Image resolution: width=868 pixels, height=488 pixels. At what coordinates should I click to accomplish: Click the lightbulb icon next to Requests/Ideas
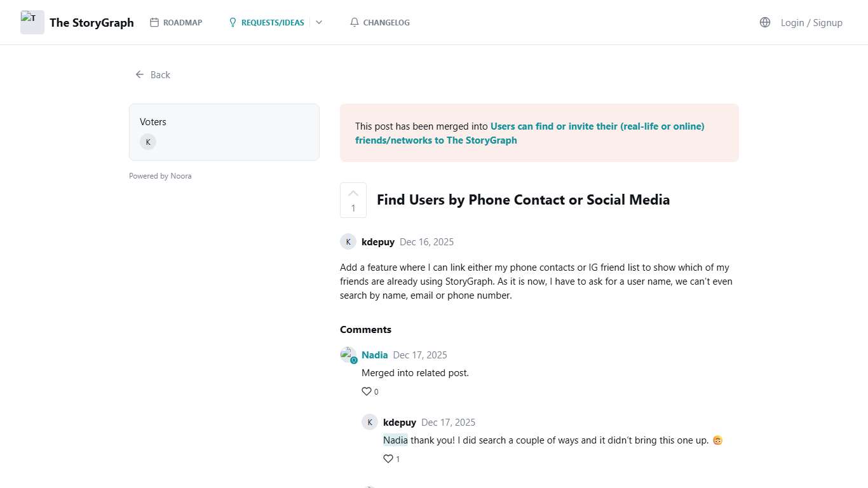tap(233, 22)
